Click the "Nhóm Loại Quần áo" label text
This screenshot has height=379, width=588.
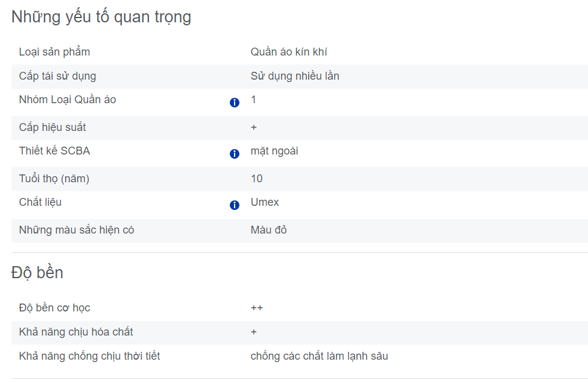click(68, 100)
